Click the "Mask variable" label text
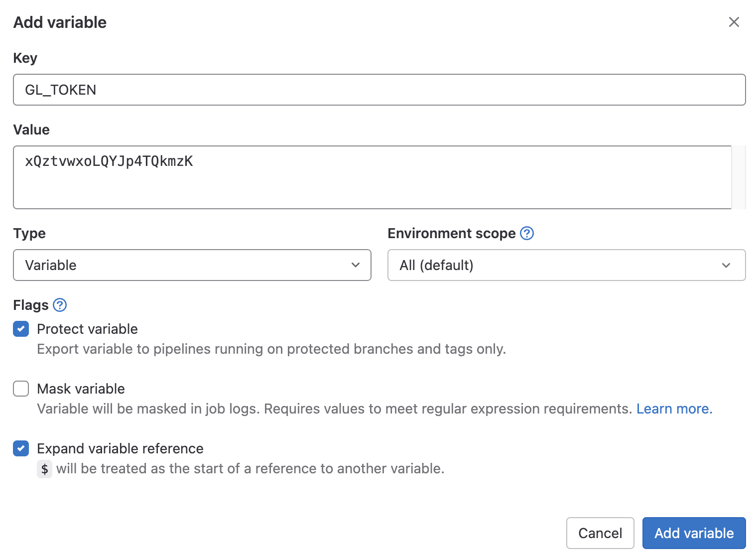756x556 pixels. click(81, 389)
